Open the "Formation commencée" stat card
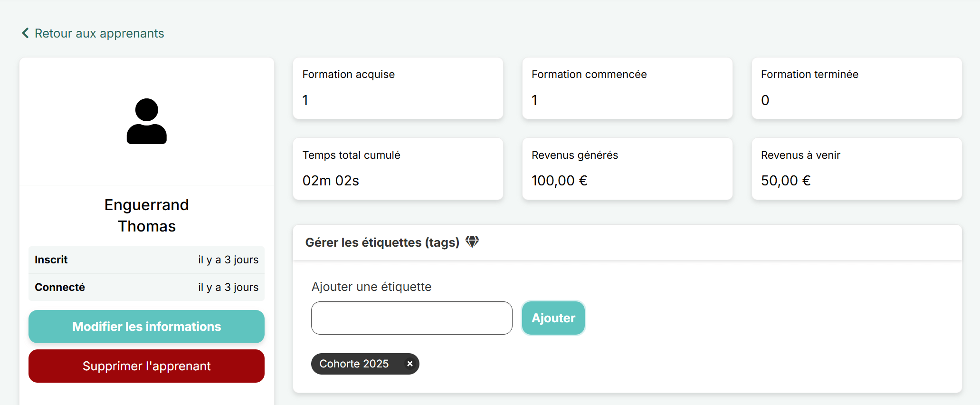Viewport: 980px width, 405px height. click(x=627, y=88)
